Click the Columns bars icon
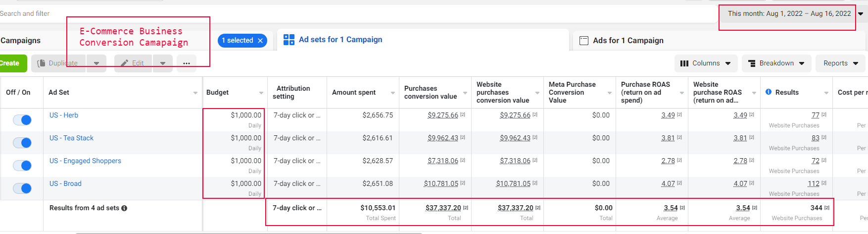The height and width of the screenshot is (234, 868). [684, 63]
